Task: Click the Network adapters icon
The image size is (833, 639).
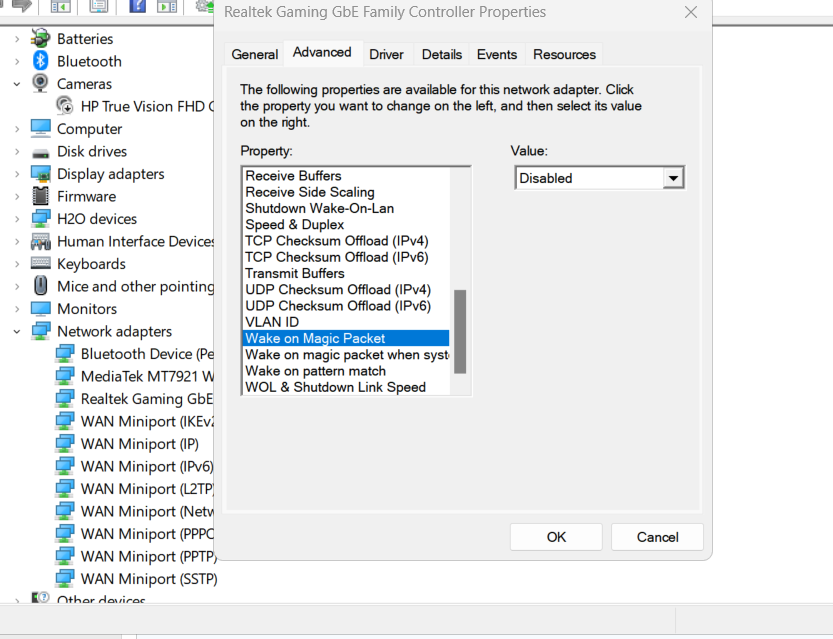Action: click(x=40, y=331)
